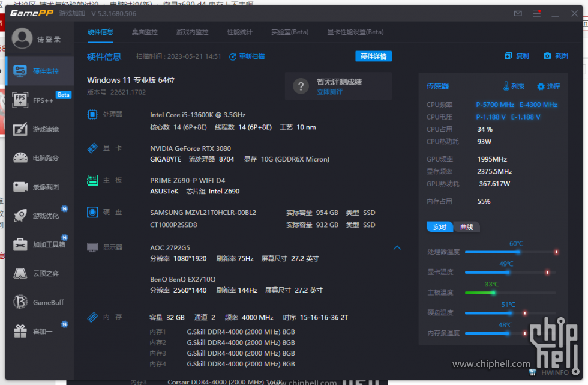Click 内存1 G.Skill DDR4-4000 row
588x385 pixels.
(x=222, y=332)
